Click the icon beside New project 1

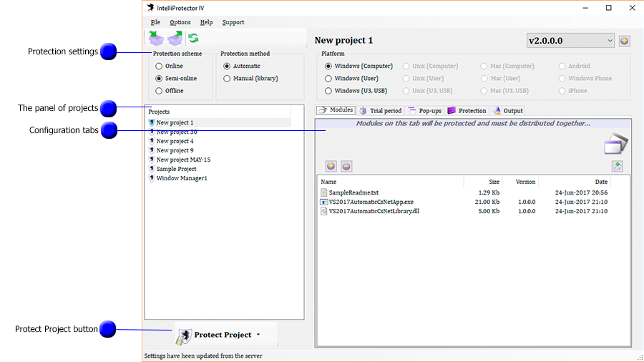click(x=152, y=122)
